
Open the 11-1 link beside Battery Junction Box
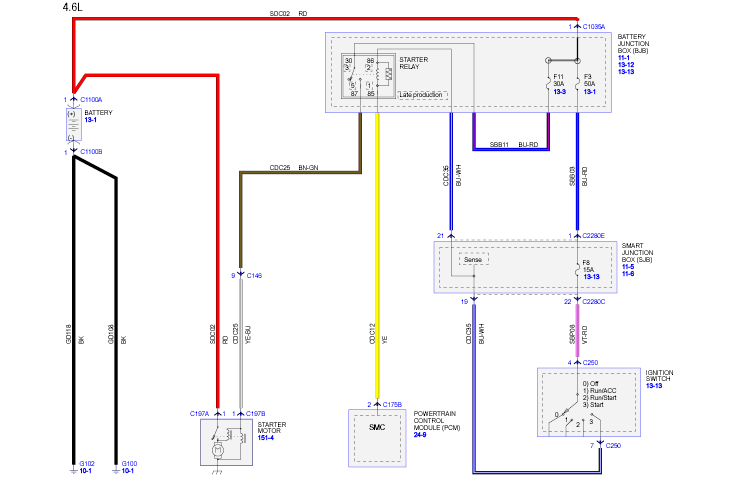pyautogui.click(x=623, y=58)
